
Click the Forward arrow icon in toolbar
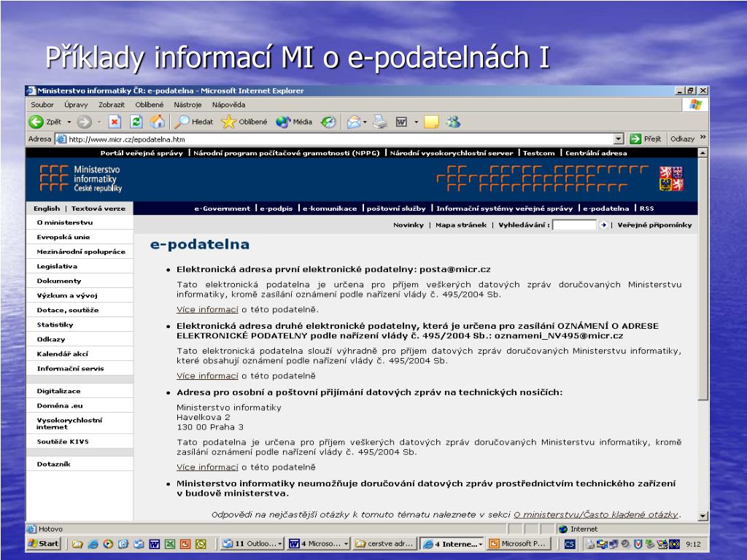click(x=84, y=122)
